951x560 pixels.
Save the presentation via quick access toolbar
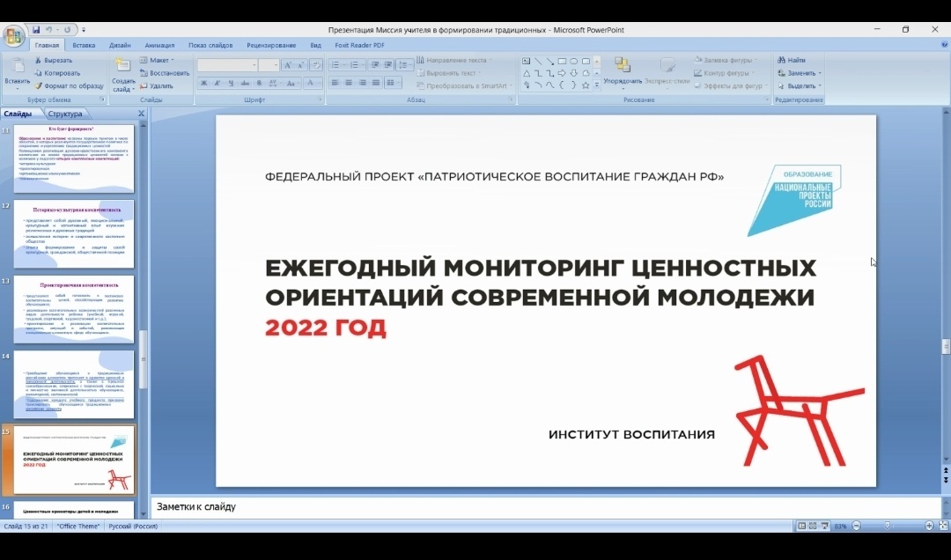tap(36, 30)
